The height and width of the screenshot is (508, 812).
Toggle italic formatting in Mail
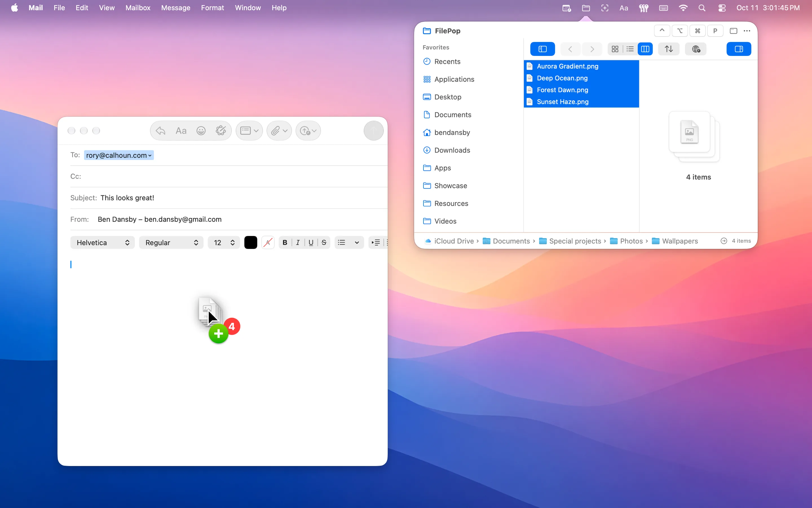[x=298, y=243]
